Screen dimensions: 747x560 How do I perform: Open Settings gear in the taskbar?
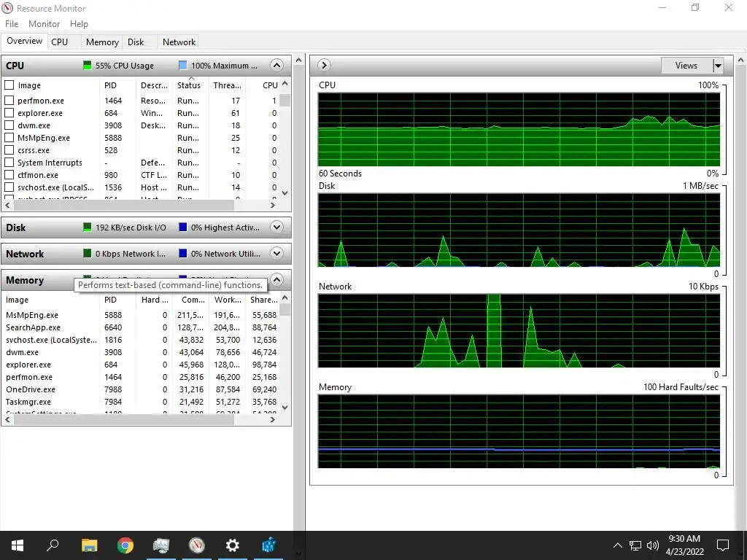(233, 545)
